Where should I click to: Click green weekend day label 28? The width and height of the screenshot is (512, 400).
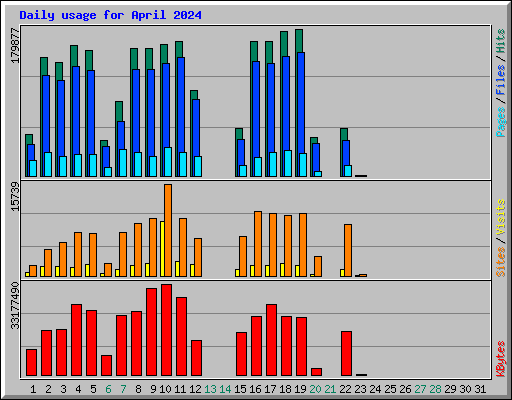[x=435, y=389]
